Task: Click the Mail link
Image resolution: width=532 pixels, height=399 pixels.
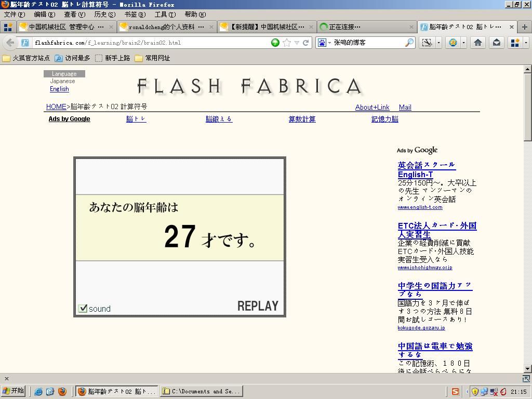Action: click(405, 107)
